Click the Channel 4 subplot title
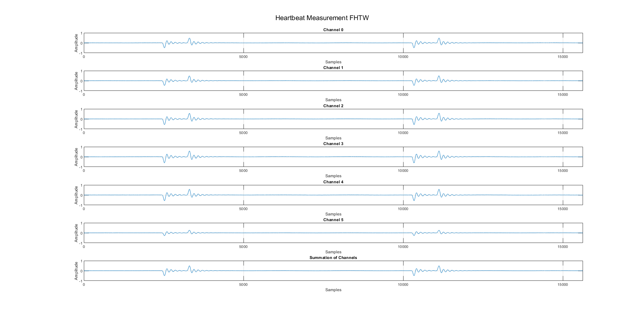644x320 pixels. click(333, 182)
